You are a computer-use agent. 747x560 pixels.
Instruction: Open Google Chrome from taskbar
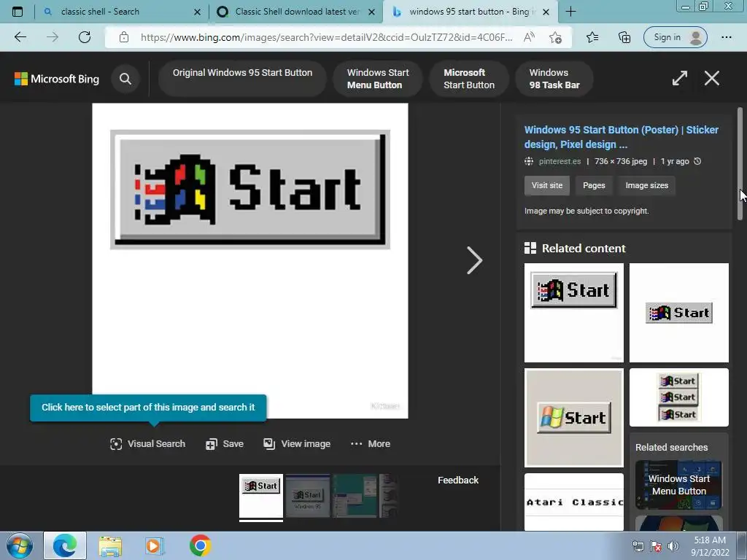coord(200,545)
